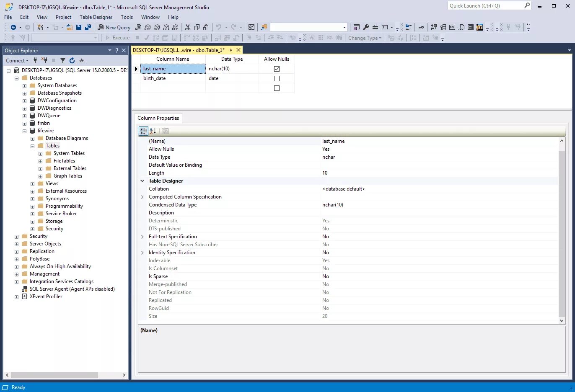Select the DWConfiguration database
Image resolution: width=575 pixels, height=392 pixels.
tap(57, 101)
